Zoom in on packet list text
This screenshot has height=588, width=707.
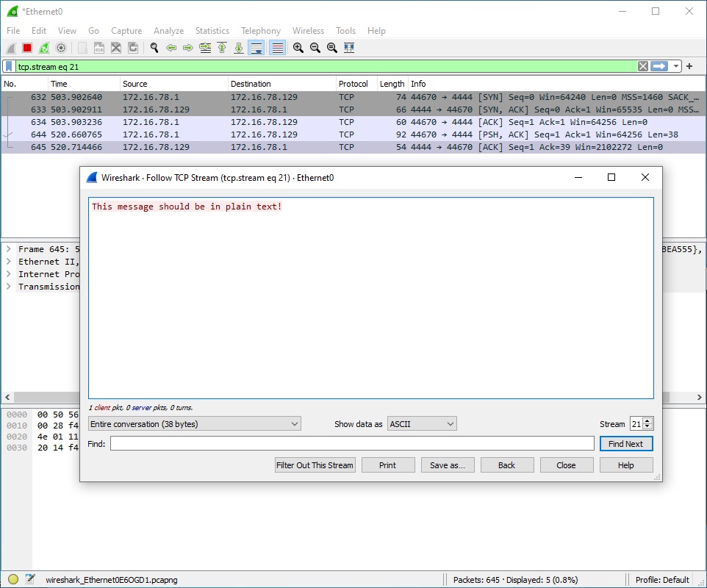298,48
